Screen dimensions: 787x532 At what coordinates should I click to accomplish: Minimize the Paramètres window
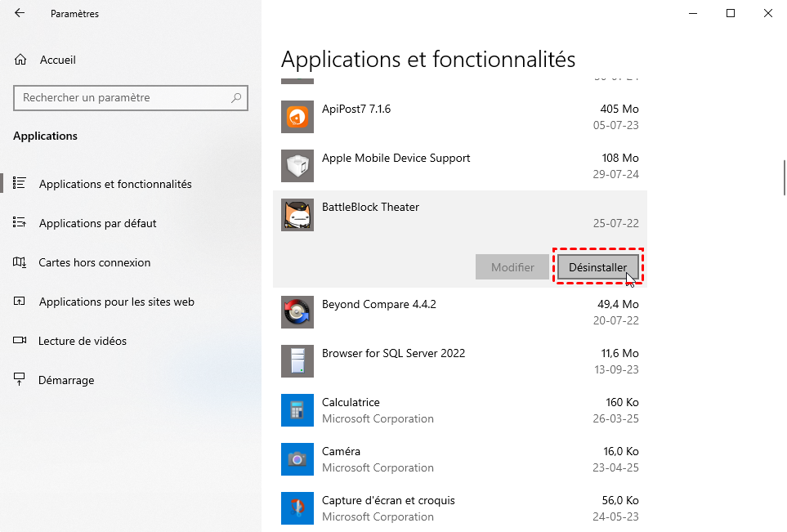[x=693, y=14]
